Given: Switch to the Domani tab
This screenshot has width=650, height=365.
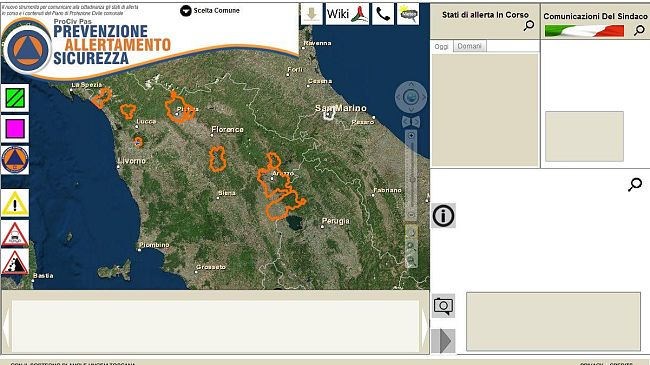Looking at the screenshot, I should pos(469,46).
